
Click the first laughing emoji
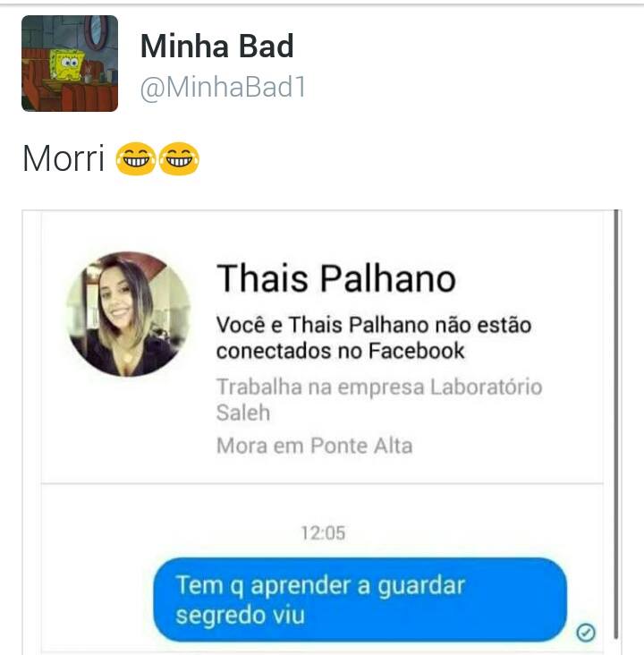pyautogui.click(x=136, y=158)
